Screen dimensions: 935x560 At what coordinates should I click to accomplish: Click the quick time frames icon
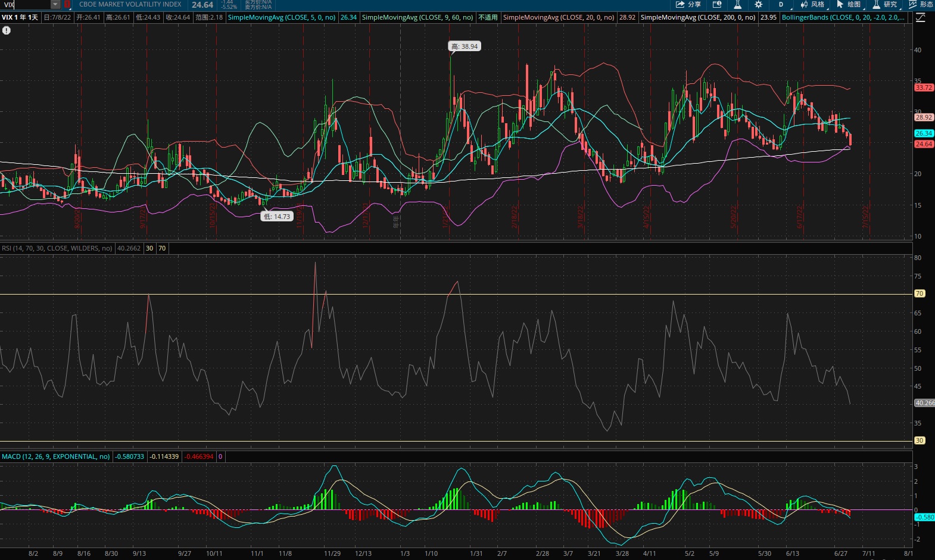[717, 5]
